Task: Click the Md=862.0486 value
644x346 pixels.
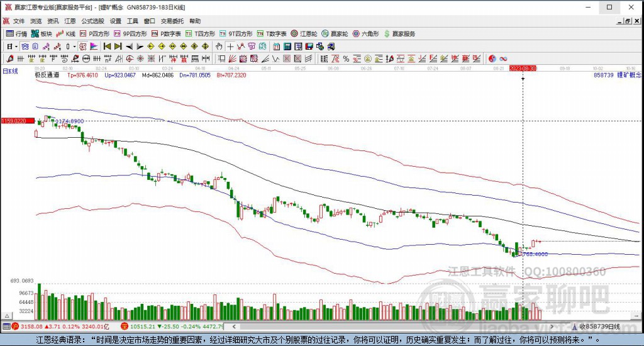Action: pos(158,75)
